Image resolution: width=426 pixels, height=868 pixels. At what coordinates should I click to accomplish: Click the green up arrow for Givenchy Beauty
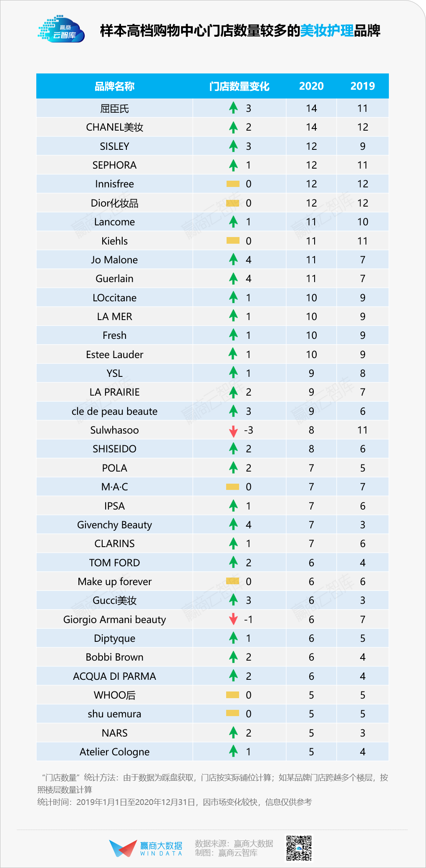[233, 524]
